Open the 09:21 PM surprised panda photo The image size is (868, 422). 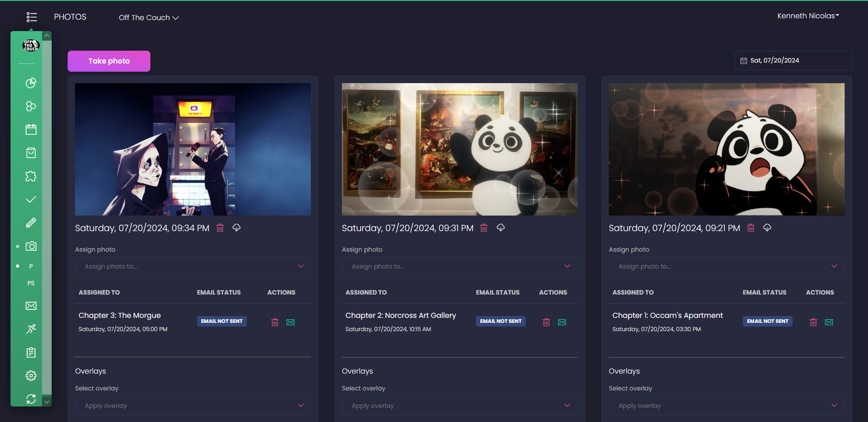[x=727, y=149]
